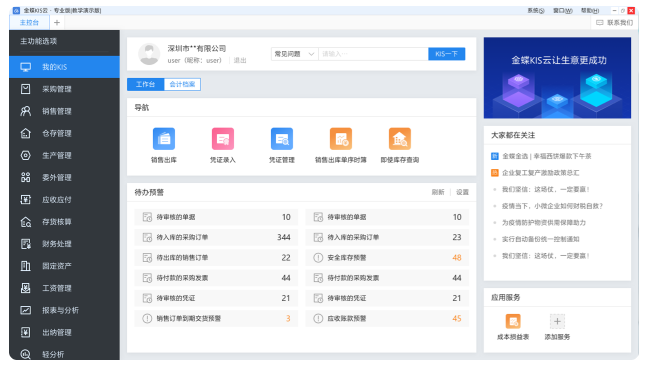Viewport: 645px width, 370px height.
Task: Open the pink 凭证录入 icon
Action: click(223, 139)
